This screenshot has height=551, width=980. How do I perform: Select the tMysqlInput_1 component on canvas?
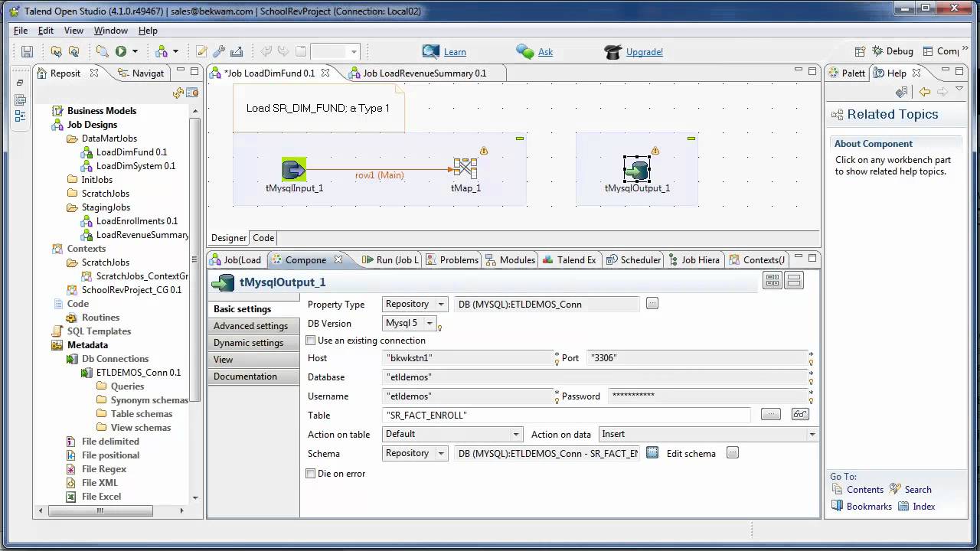pos(294,169)
